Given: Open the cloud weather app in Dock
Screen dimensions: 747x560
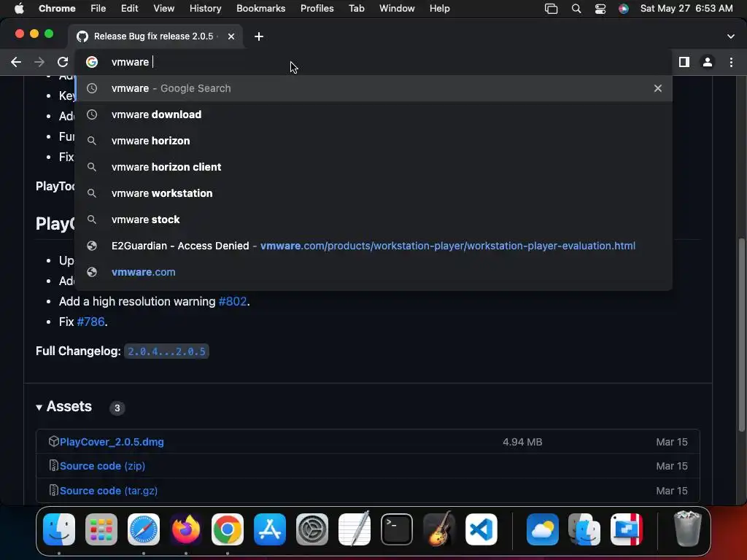Looking at the screenshot, I should [x=543, y=529].
